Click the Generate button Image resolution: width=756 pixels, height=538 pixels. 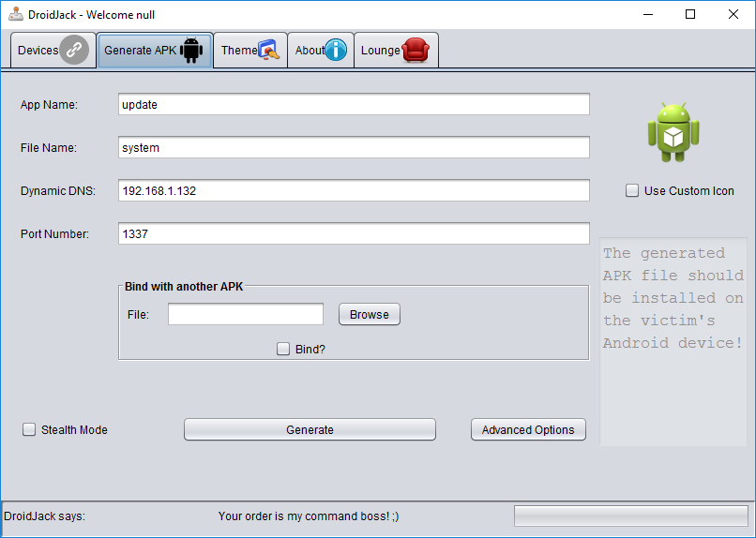point(310,429)
